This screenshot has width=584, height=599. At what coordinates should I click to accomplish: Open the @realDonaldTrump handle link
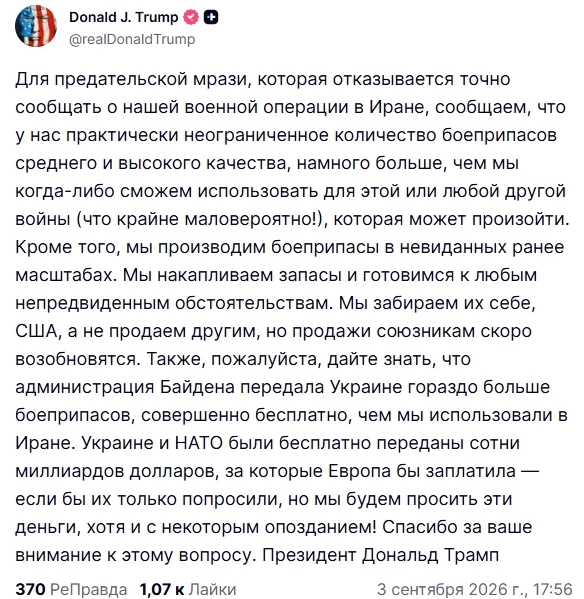point(132,39)
